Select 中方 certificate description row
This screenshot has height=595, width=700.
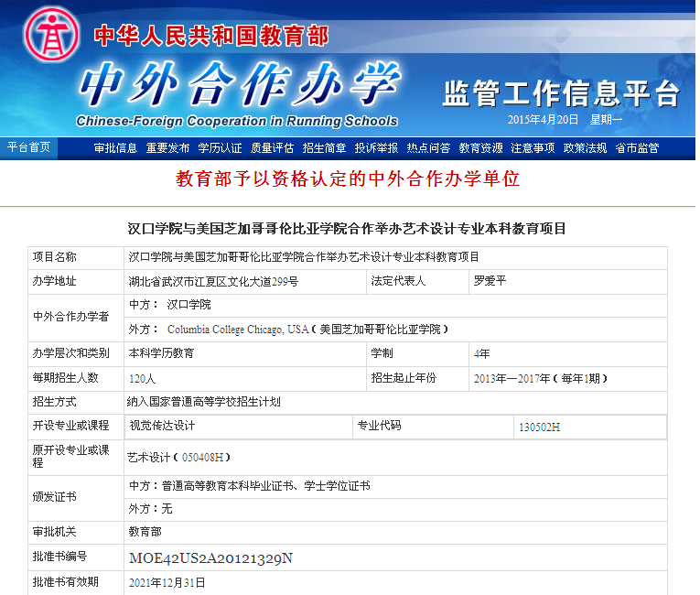(395, 486)
